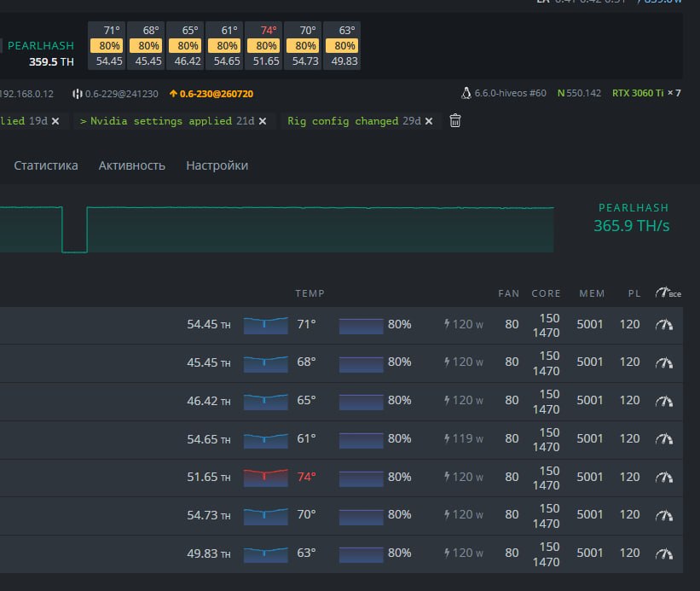
Task: Click the 0.6-230@260720 update available link
Action: click(x=211, y=94)
